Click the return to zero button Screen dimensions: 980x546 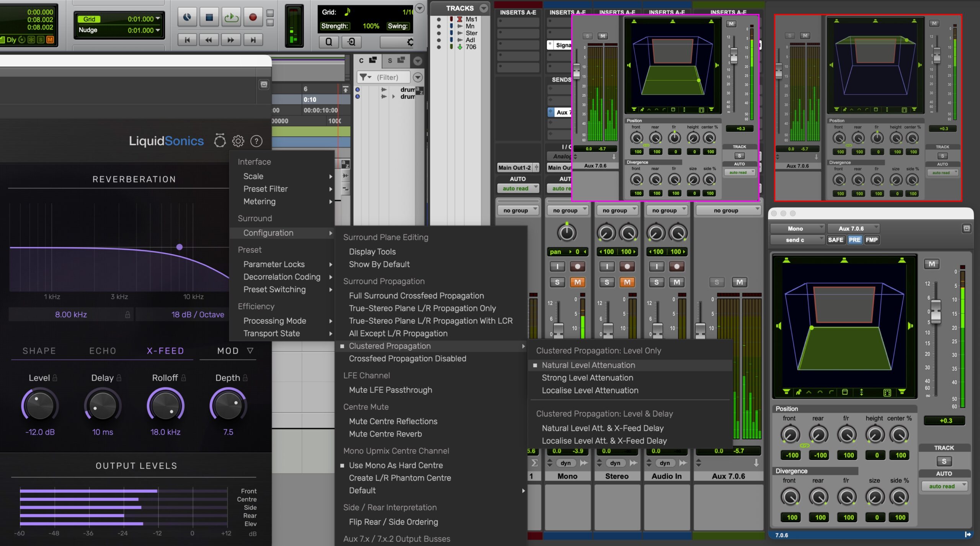pyautogui.click(x=187, y=40)
